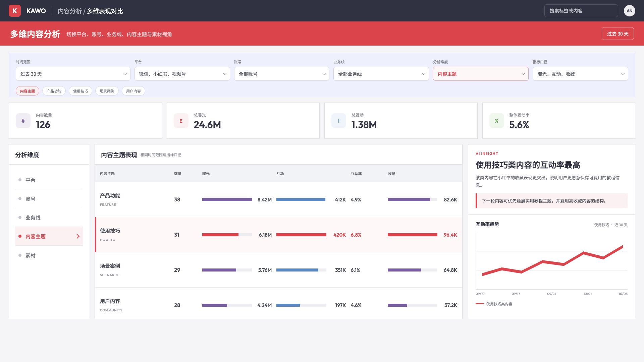Expand the 平台 dropdown with 微信、小红书、视频号
The height and width of the screenshot is (362, 644).
[182, 74]
